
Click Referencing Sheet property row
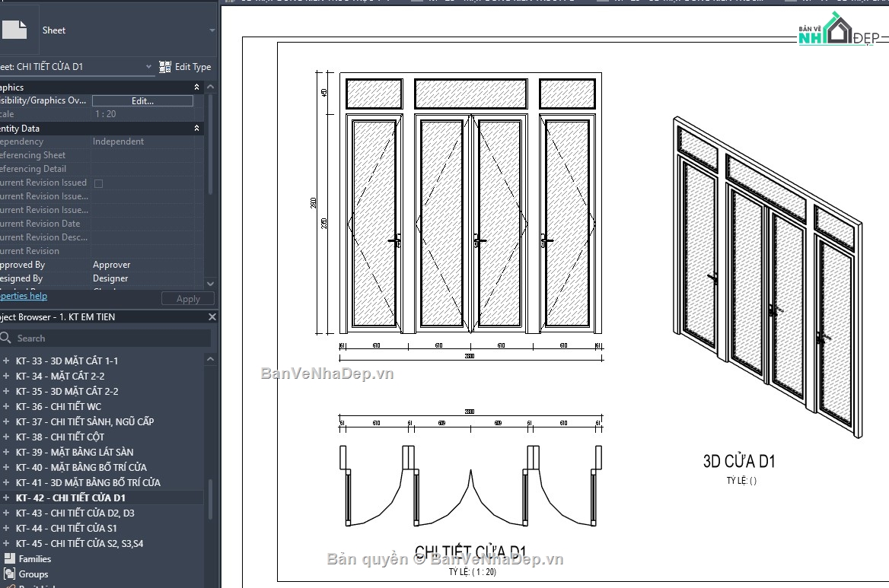pos(101,155)
